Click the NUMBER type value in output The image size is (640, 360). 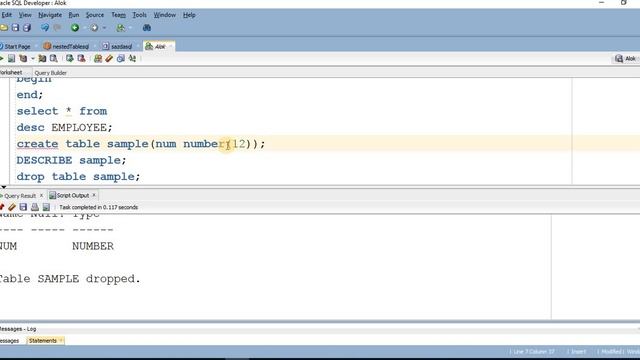93,246
